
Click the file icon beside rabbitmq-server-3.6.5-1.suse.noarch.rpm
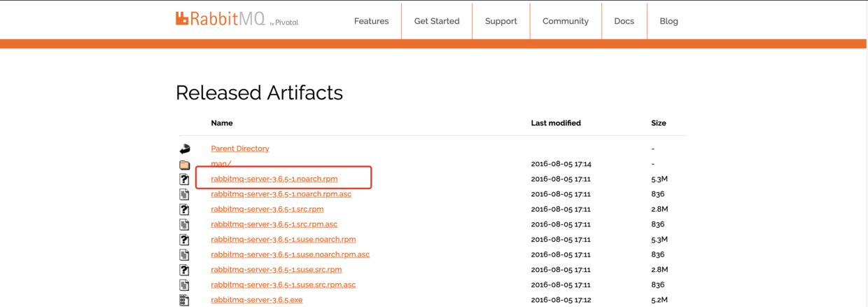[185, 240]
